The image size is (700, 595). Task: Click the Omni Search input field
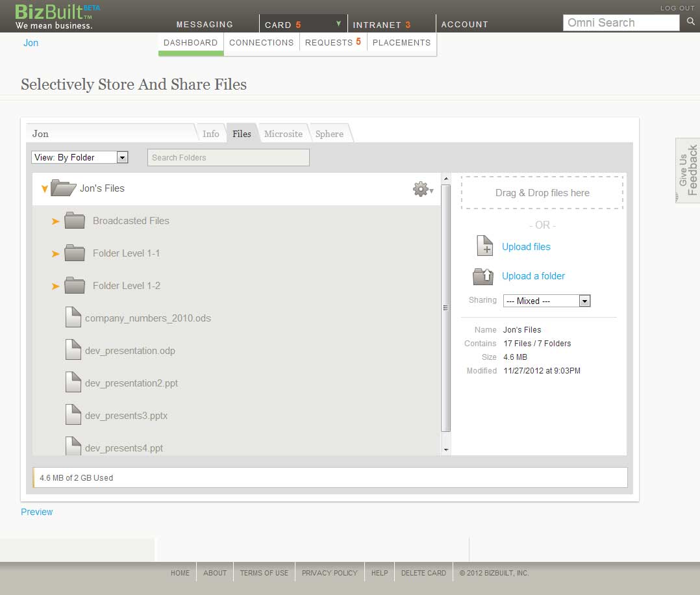(x=621, y=22)
